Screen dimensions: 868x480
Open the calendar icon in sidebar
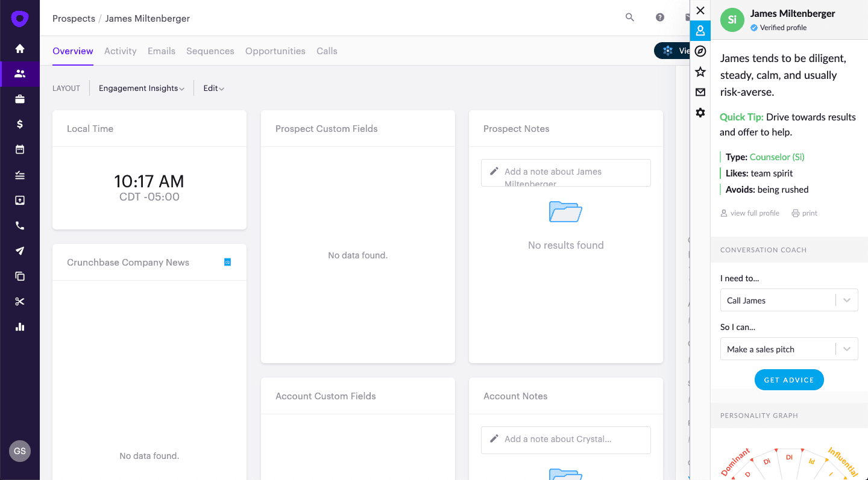click(20, 149)
